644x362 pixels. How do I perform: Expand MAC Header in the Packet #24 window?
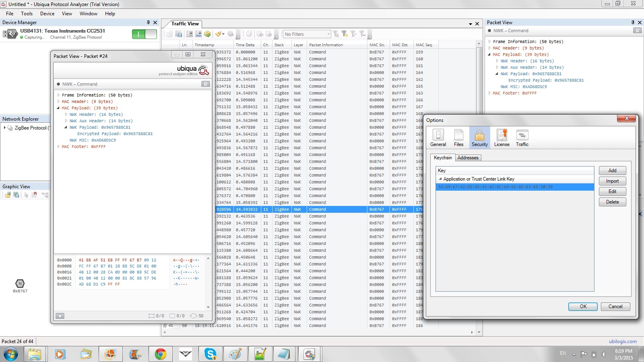pos(58,102)
